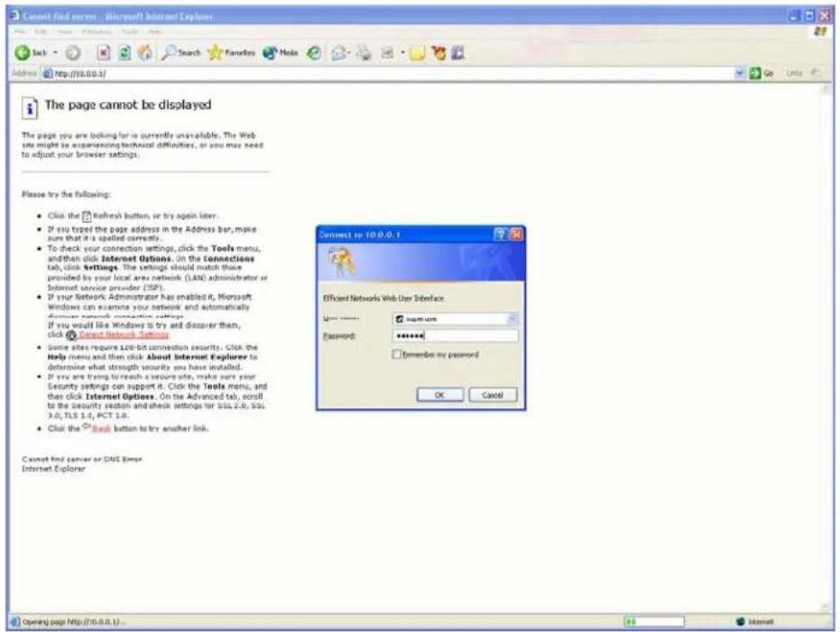This screenshot has width=840, height=632.
Task: Click the Detect Network Settings round icon
Action: [x=70, y=336]
